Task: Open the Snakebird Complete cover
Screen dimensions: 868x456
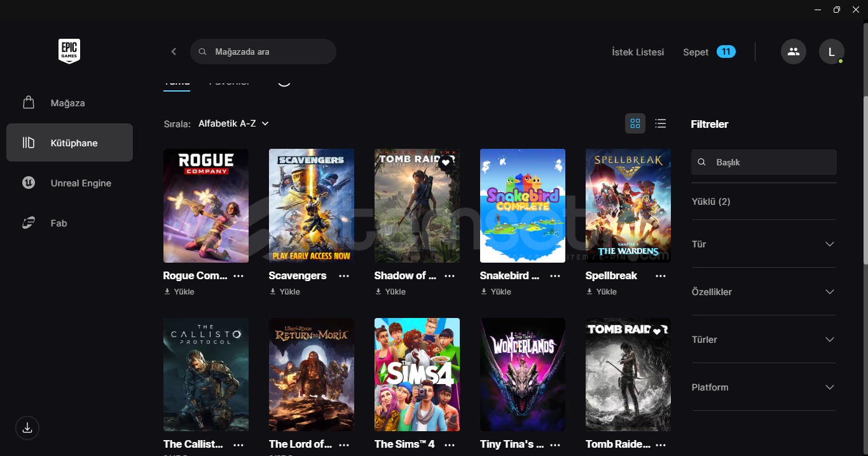Action: coord(523,205)
